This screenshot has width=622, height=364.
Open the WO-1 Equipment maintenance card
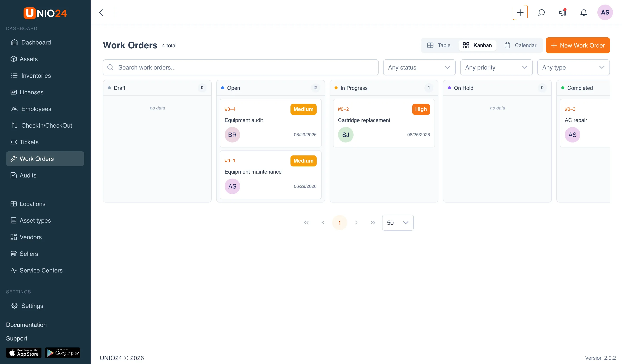tap(270, 175)
